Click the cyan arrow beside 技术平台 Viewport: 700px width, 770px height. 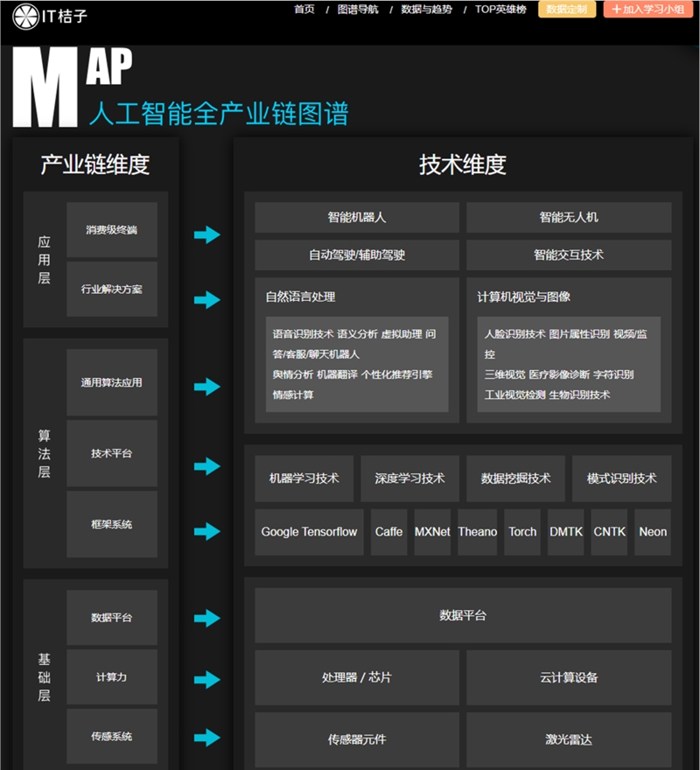click(206, 465)
